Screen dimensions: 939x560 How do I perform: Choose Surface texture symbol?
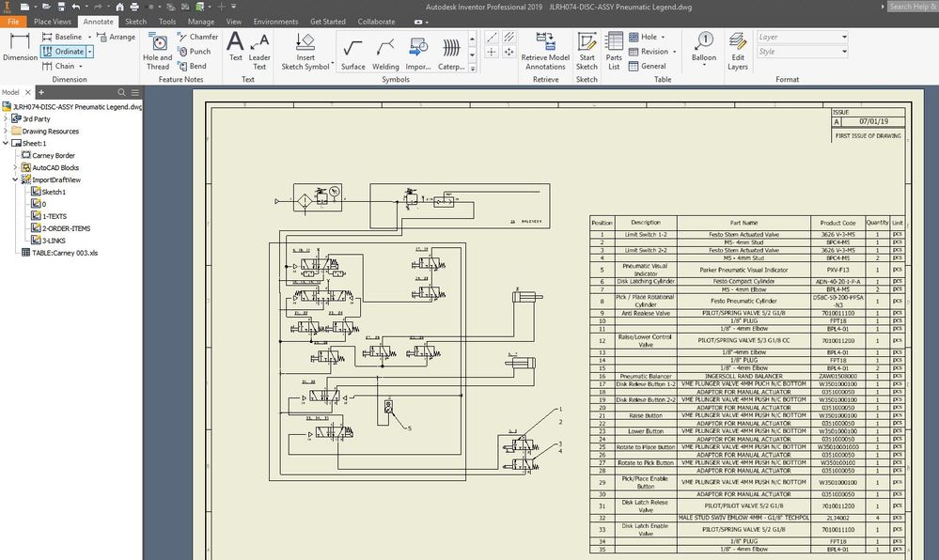pos(352,54)
